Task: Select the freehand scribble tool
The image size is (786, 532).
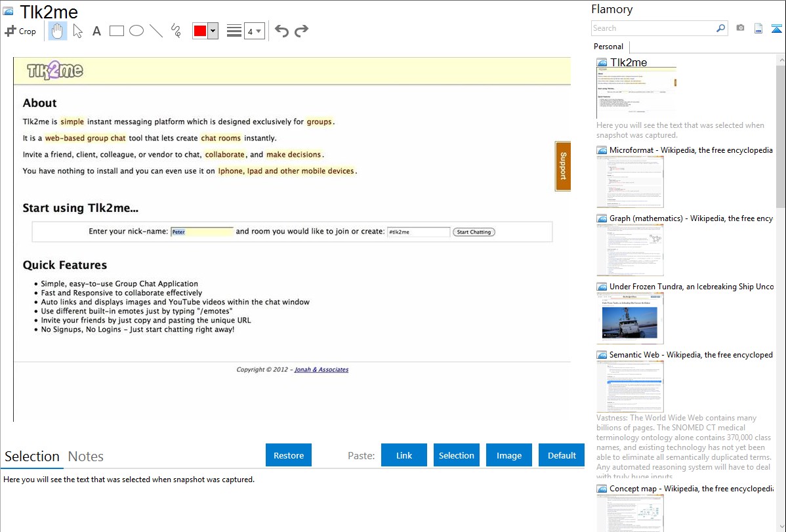Action: 176,31
